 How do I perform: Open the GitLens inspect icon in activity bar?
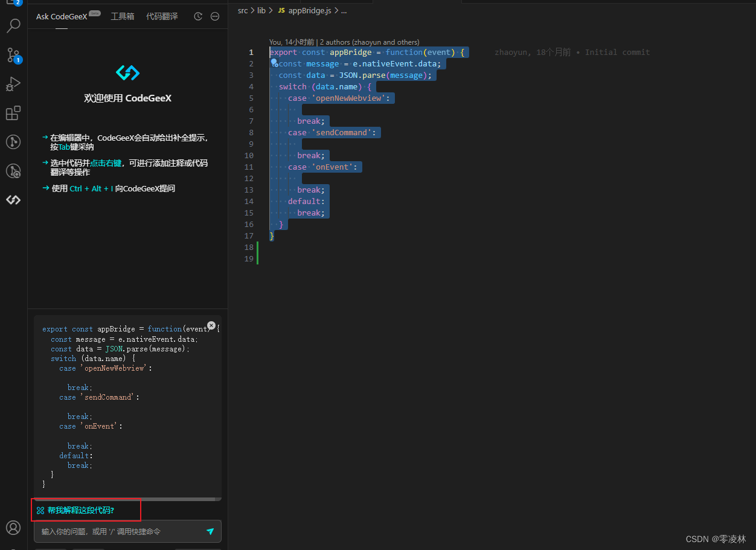click(13, 171)
